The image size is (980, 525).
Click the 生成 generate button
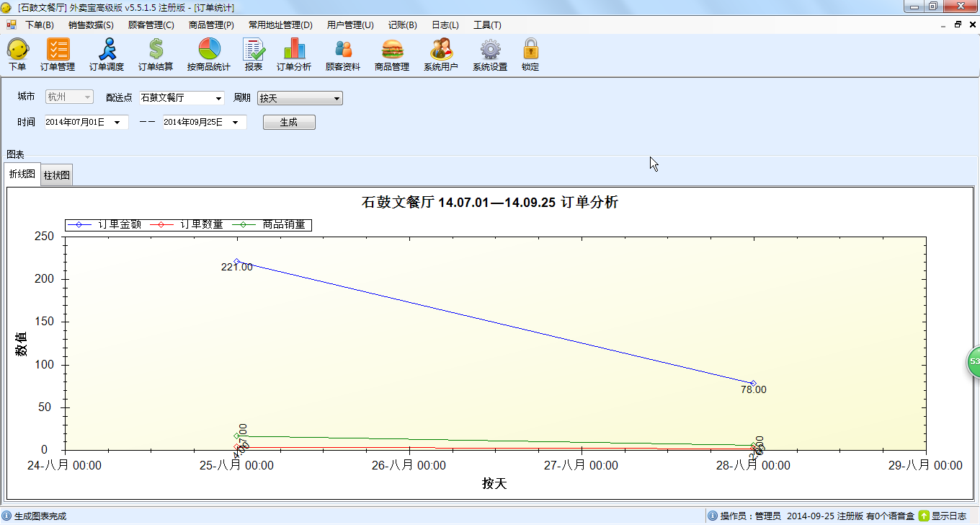288,122
